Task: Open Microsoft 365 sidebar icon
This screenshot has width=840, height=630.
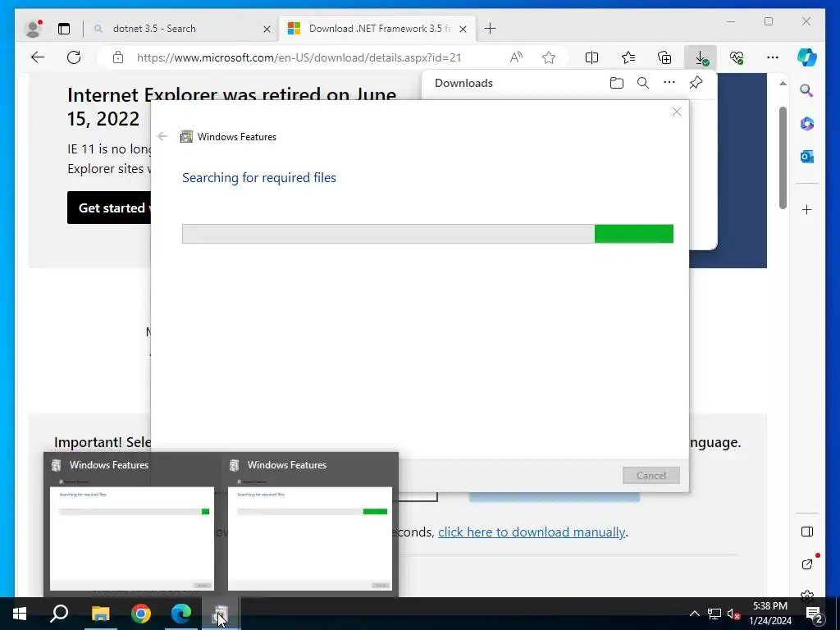Action: click(807, 124)
